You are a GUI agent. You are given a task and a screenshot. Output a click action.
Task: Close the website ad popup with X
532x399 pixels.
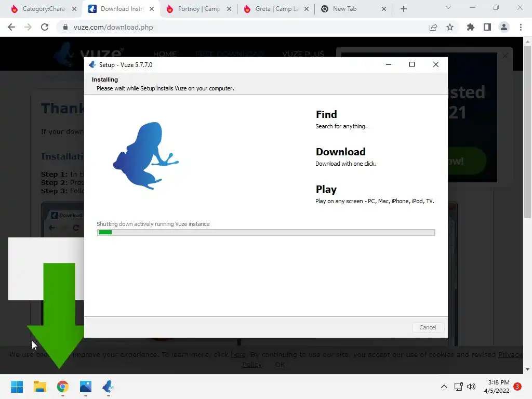(x=505, y=56)
